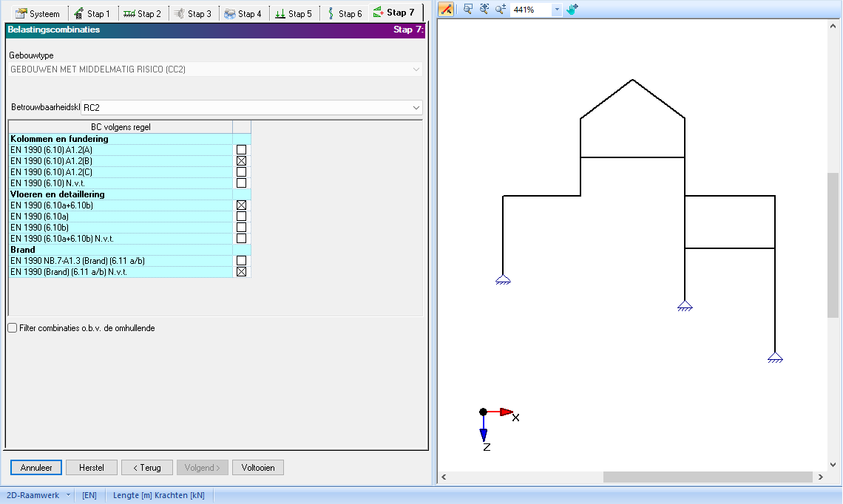The height and width of the screenshot is (504, 843).
Task: Click Lengte [m] Krachten [kN] units
Action: coord(158,495)
